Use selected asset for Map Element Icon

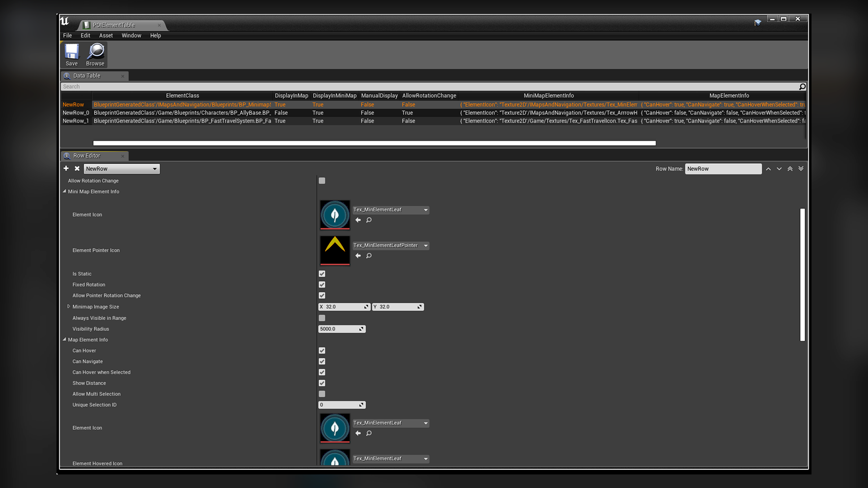[358, 433]
